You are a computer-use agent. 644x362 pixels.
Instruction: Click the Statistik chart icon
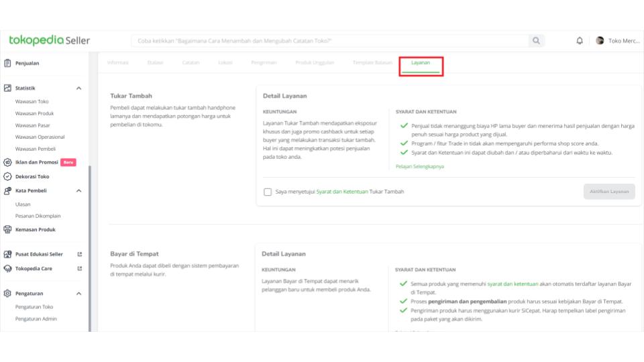pyautogui.click(x=8, y=88)
